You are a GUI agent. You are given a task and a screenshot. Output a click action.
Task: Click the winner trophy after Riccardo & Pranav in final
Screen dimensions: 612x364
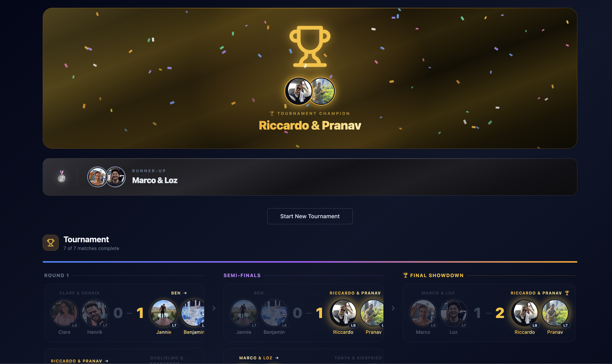[x=567, y=293]
